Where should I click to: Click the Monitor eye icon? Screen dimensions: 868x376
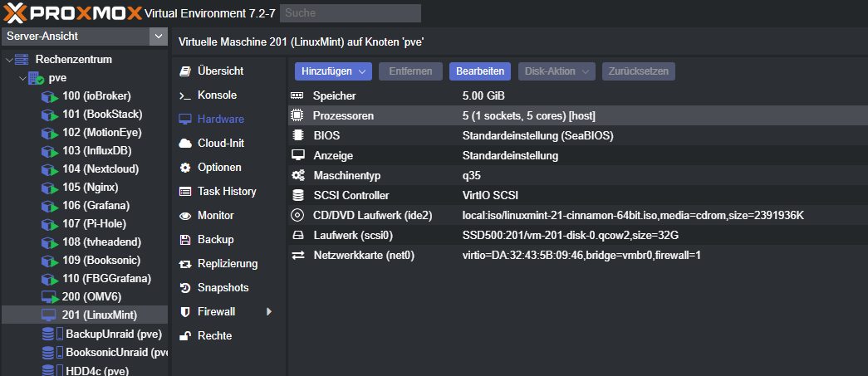point(185,216)
